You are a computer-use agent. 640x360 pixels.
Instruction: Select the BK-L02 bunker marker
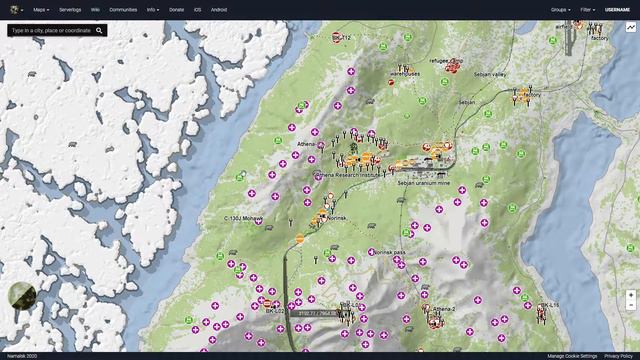tap(267, 304)
